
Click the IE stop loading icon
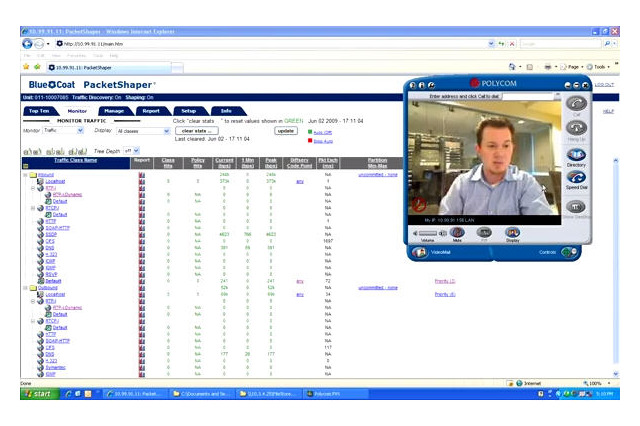(512, 44)
